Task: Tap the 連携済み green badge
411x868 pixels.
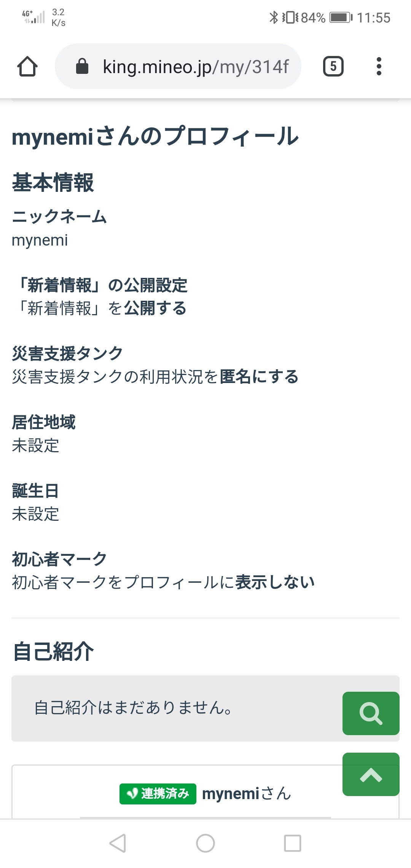Action: coord(158,794)
